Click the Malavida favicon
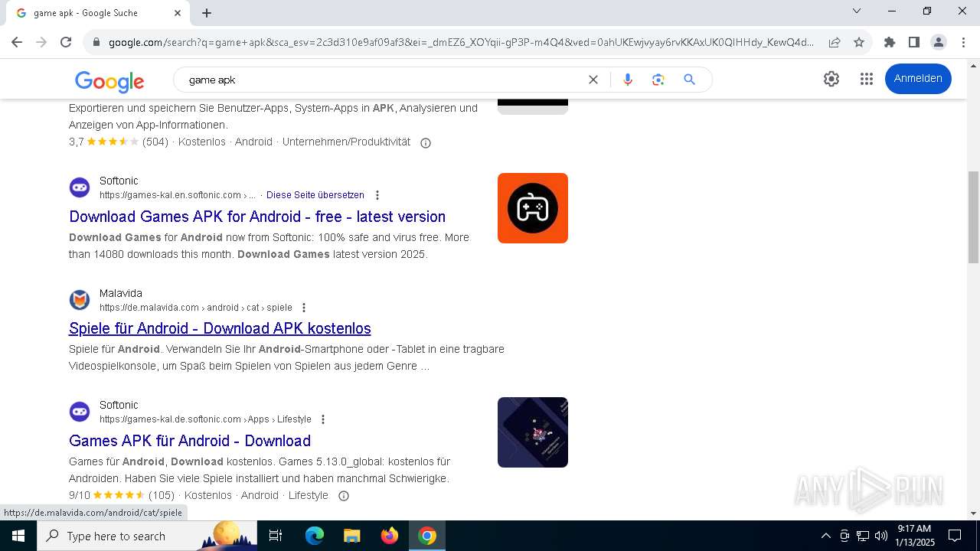This screenshot has height=551, width=980. point(80,300)
